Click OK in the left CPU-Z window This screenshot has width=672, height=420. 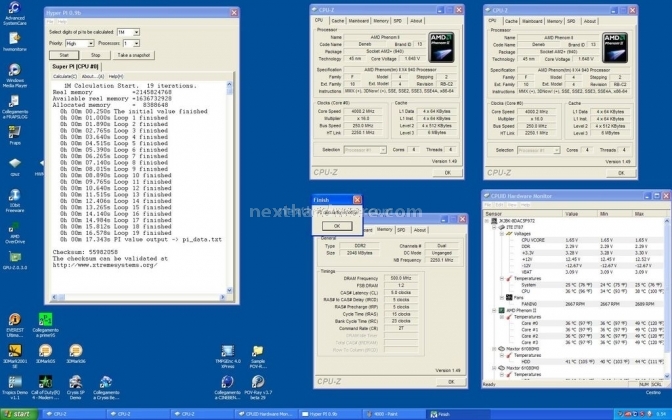pyautogui.click(x=447, y=173)
